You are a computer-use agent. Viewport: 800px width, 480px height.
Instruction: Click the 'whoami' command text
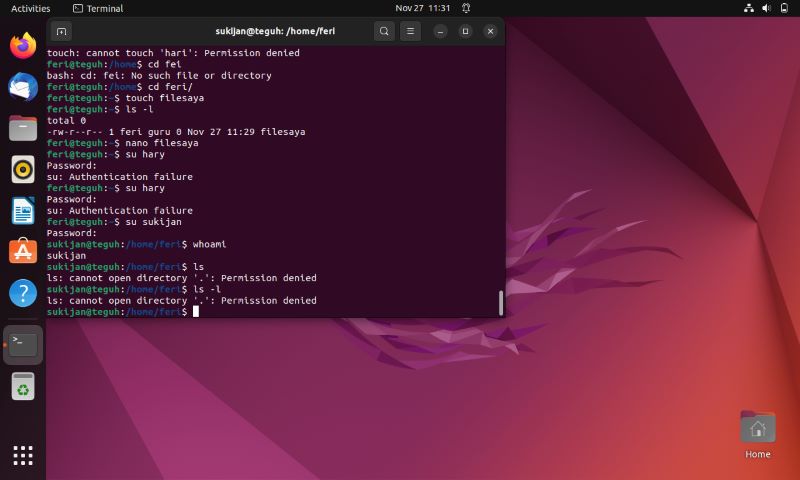tap(209, 244)
